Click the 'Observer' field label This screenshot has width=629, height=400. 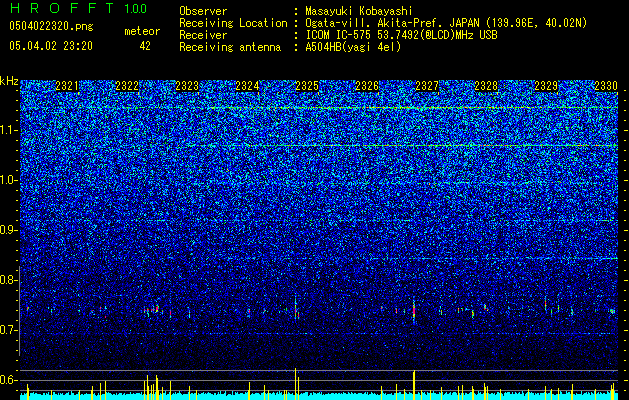(203, 11)
